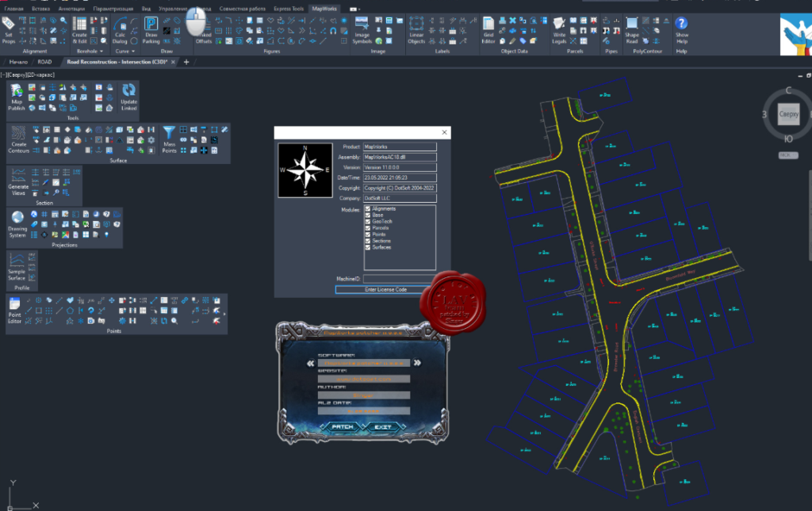Expand the Points panel overflow arrow

224,314
